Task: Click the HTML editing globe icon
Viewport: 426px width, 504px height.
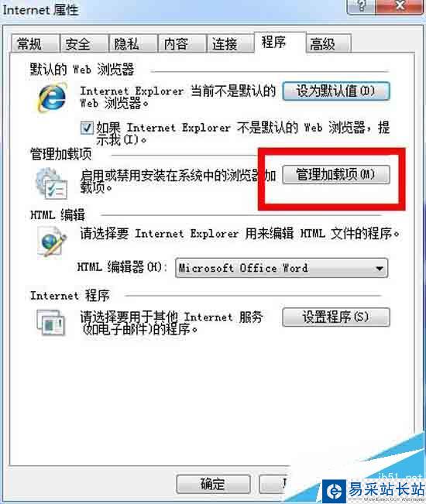Action: coord(51,242)
